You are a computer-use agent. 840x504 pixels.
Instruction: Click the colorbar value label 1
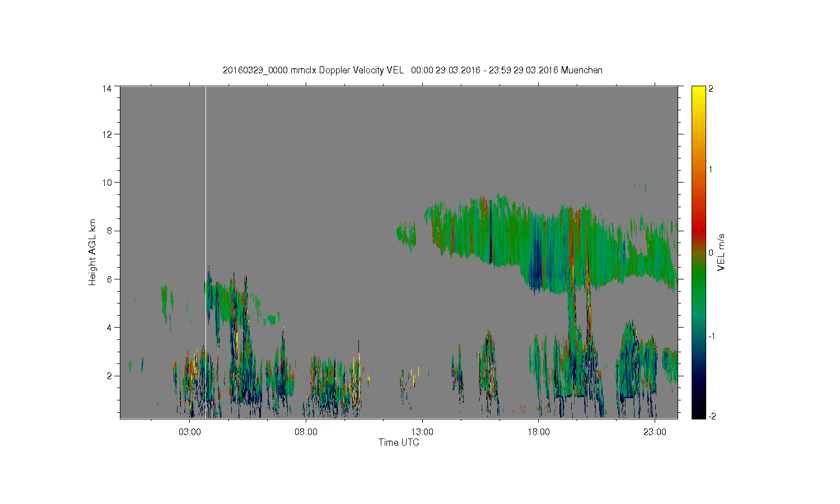click(711, 170)
